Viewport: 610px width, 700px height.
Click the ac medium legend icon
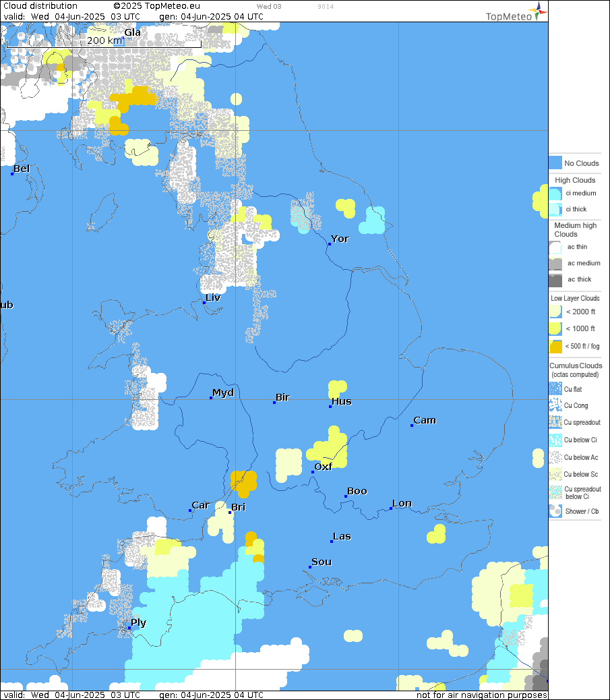[555, 264]
